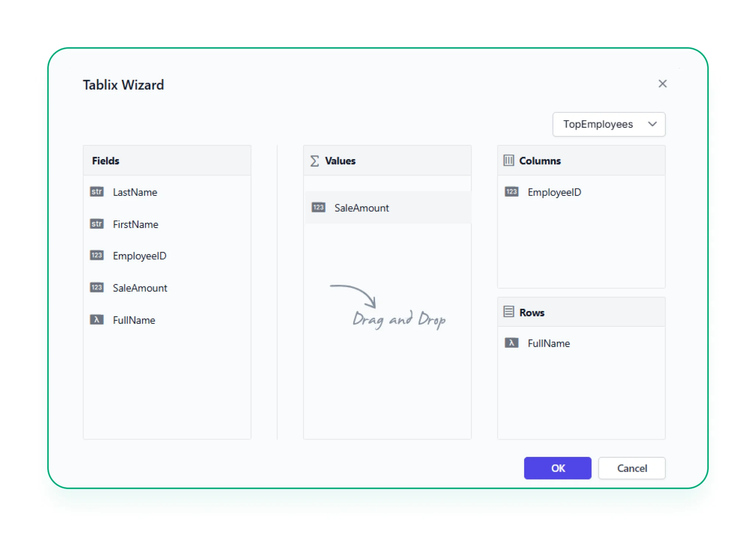Image resolution: width=756 pixels, height=537 pixels.
Task: Select EmployeeID entry in Columns panel
Action: click(x=554, y=192)
